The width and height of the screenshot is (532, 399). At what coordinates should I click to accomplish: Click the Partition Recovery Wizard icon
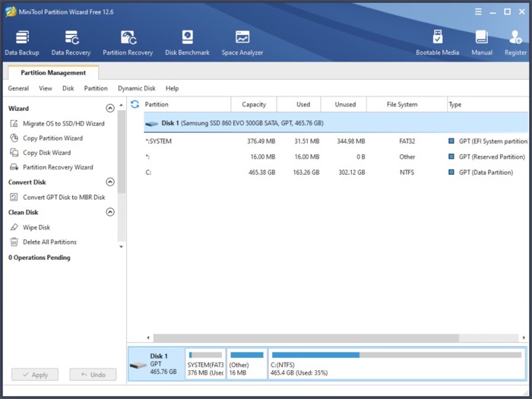click(14, 167)
